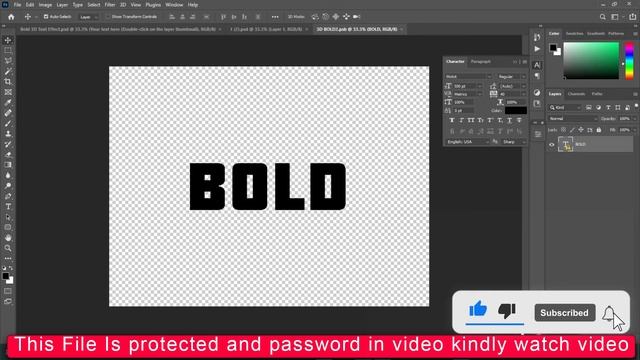The width and height of the screenshot is (640, 360).
Task: Select the Frame tool
Action: (x=8, y=92)
